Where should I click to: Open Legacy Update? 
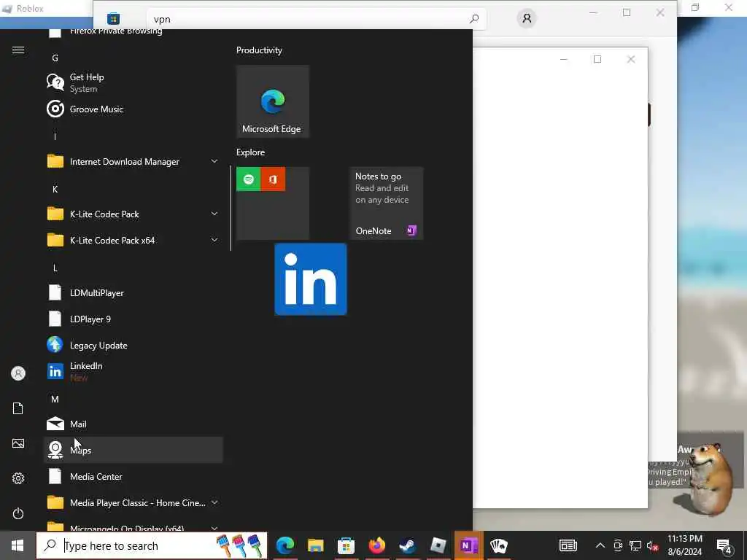click(x=133, y=345)
